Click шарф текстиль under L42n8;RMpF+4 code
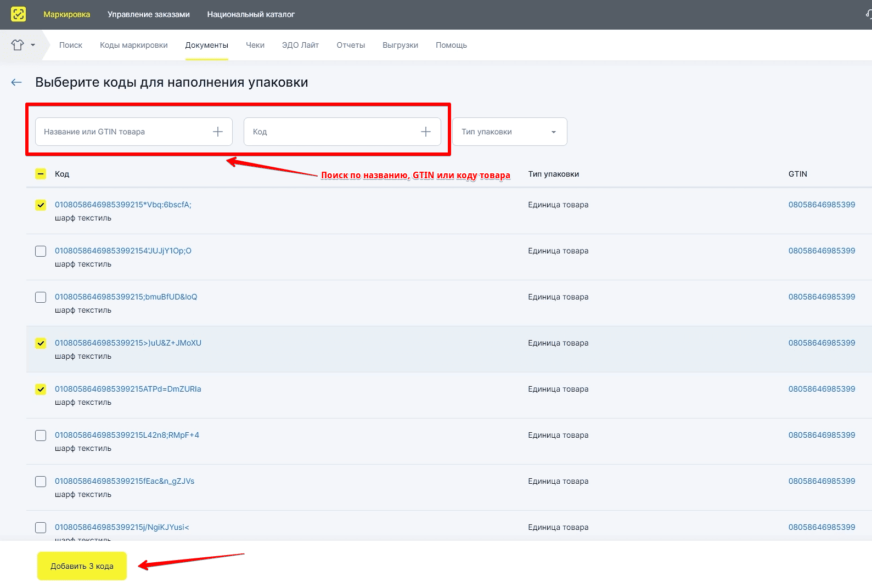 (83, 448)
